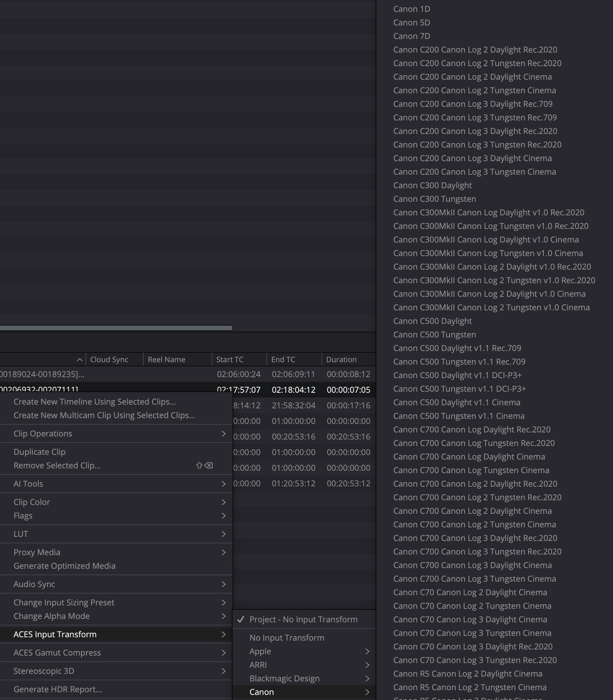Select Canon C200 Canon Log 2 Tungsten Cinema

474,90
